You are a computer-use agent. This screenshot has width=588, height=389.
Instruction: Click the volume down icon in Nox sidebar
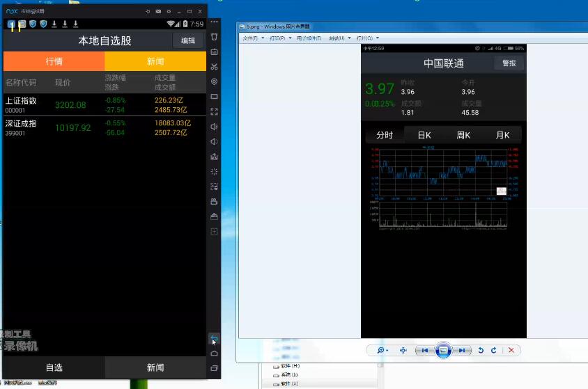[x=214, y=141]
